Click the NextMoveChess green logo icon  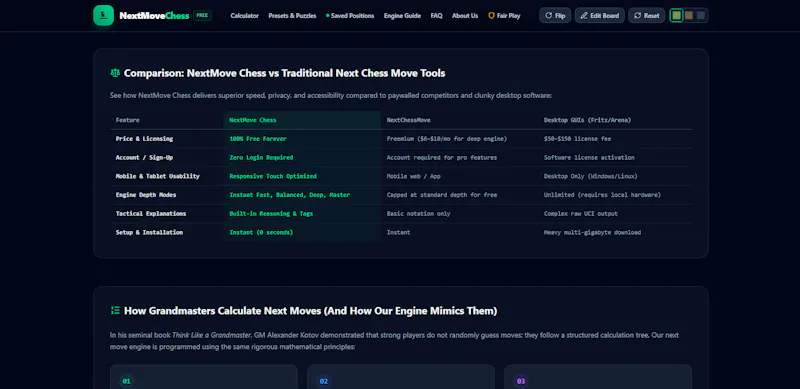pos(104,15)
